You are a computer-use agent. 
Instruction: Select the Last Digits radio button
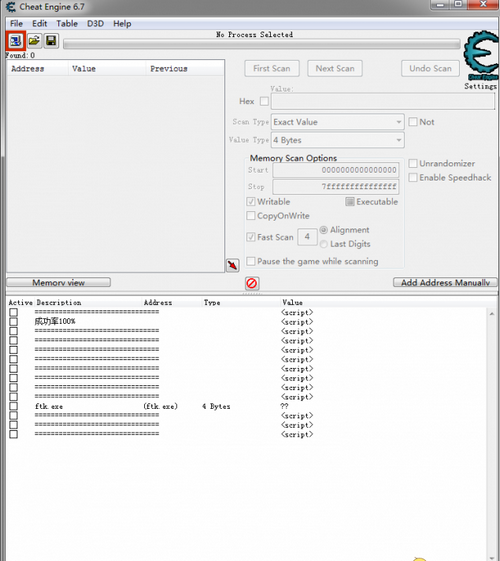coord(324,244)
